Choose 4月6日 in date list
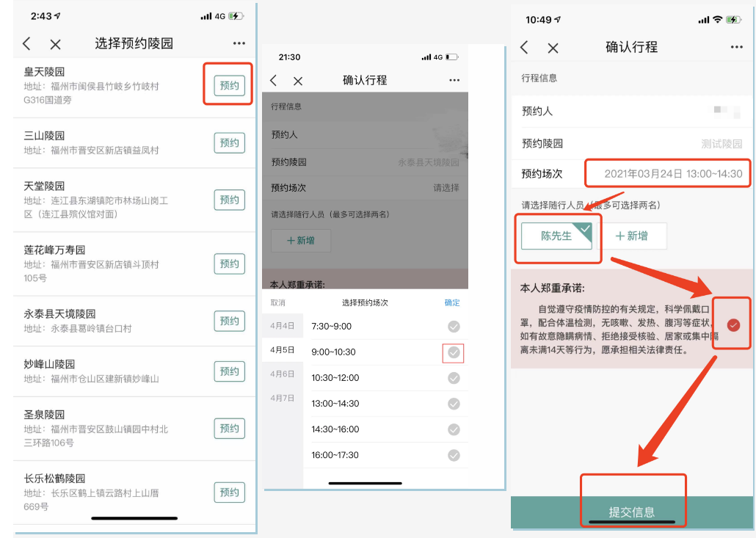The height and width of the screenshot is (538, 756). pos(282,374)
